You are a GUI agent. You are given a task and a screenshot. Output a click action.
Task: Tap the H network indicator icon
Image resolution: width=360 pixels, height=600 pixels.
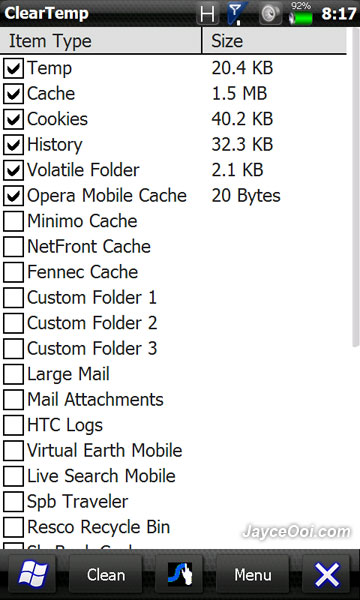coord(208,14)
